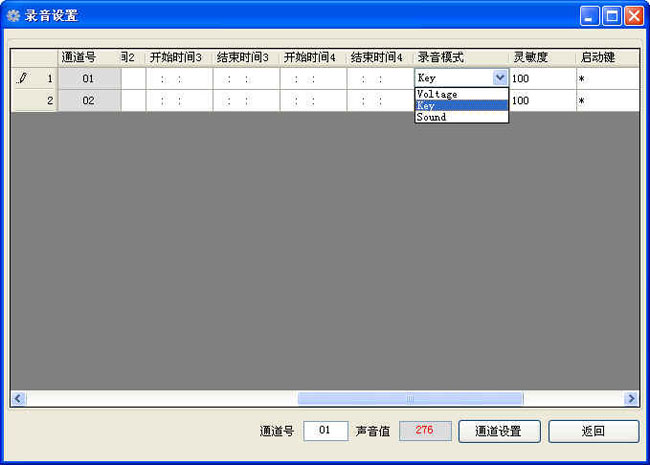Click the 通道号 input field at bottom

325,431
